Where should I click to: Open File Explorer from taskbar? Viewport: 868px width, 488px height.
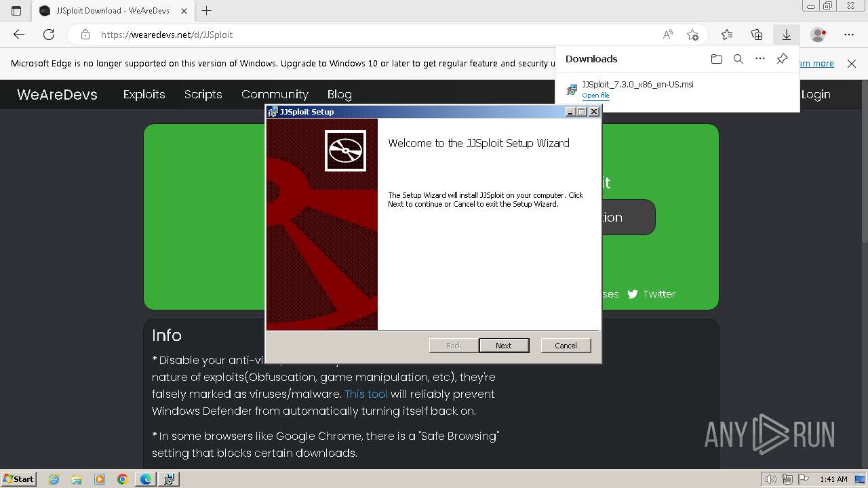point(77,479)
